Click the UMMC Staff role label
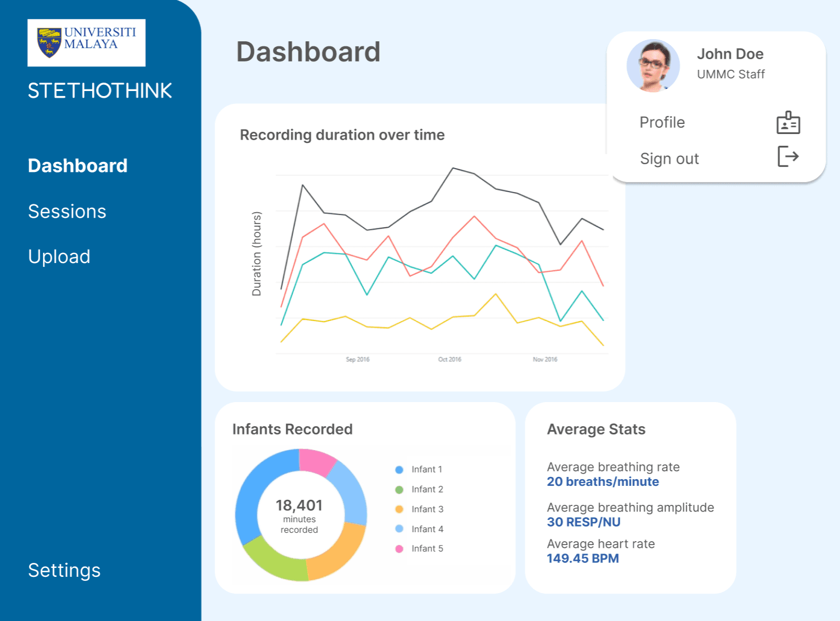Viewport: 840px width, 621px height. point(730,74)
